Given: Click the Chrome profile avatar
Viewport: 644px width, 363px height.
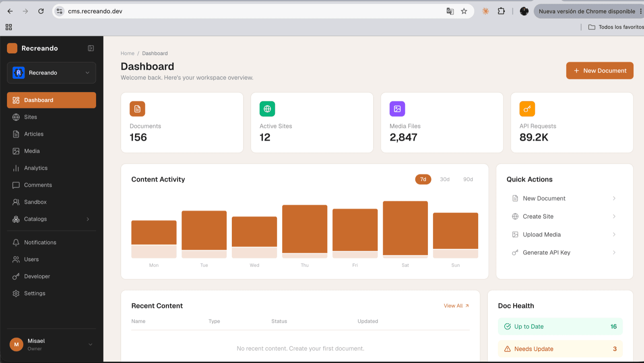Looking at the screenshot, I should [524, 11].
